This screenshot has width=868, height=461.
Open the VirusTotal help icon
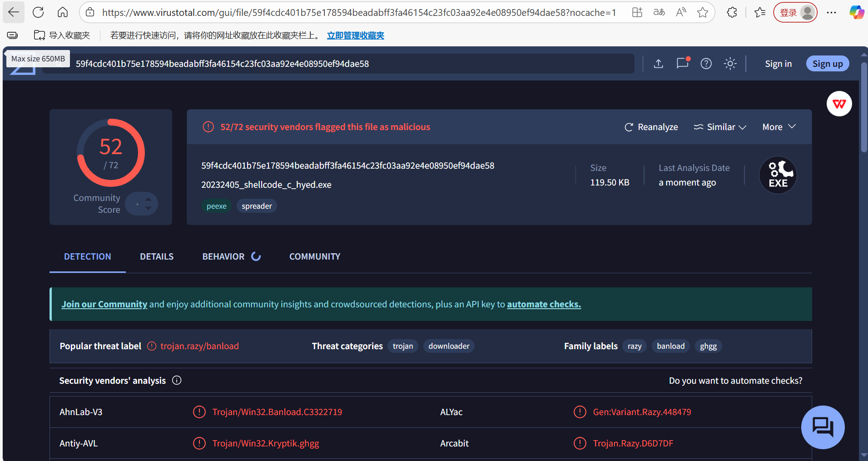(706, 64)
